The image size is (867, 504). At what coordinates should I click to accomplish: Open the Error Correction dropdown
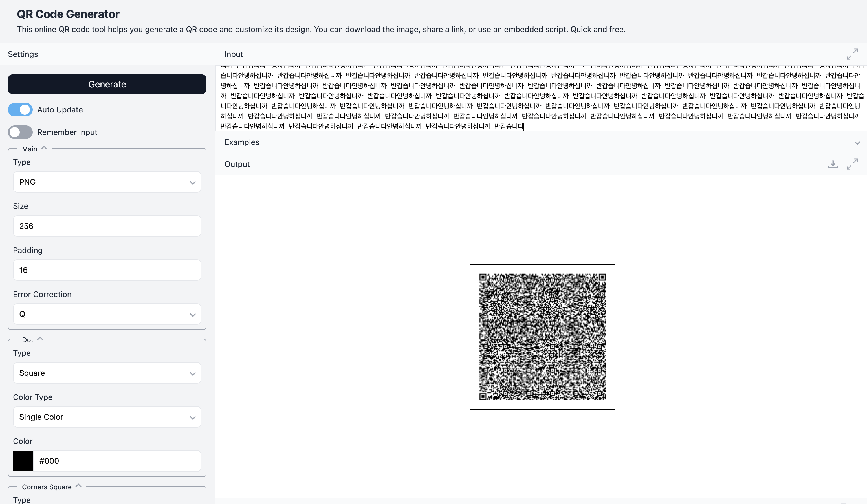click(107, 314)
